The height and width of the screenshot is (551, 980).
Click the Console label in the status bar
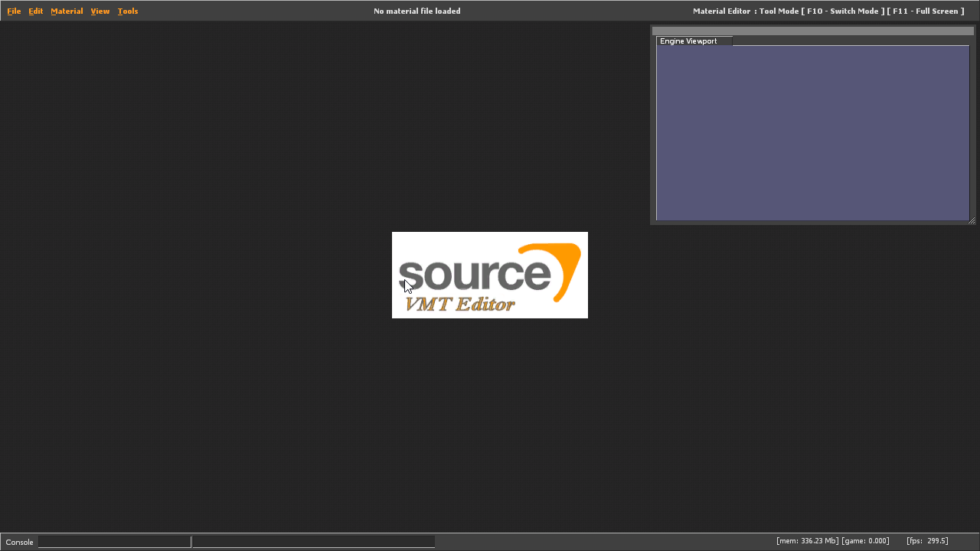pos(20,542)
